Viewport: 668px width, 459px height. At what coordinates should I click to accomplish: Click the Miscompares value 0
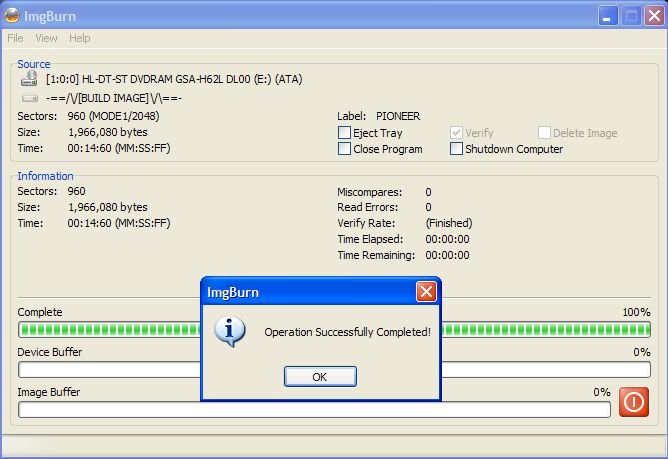tap(428, 192)
